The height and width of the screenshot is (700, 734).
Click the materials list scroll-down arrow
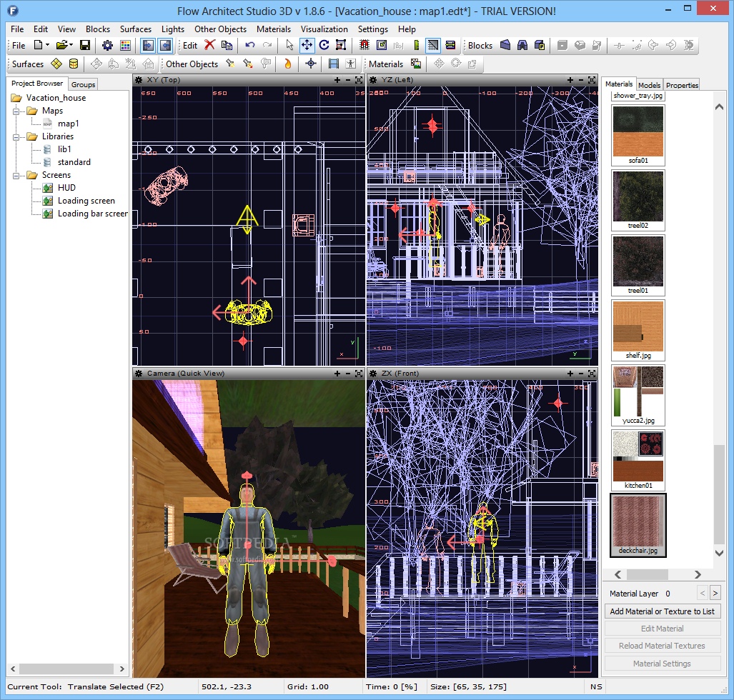point(720,553)
